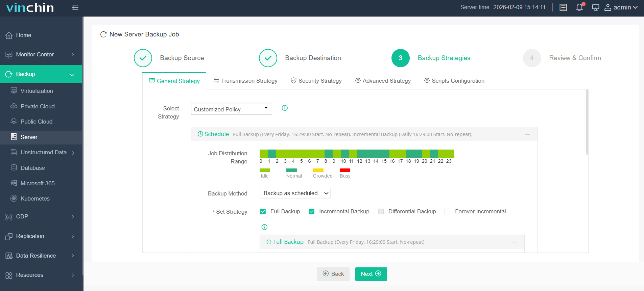Open Kubernetes backup in the sidebar

click(x=35, y=199)
